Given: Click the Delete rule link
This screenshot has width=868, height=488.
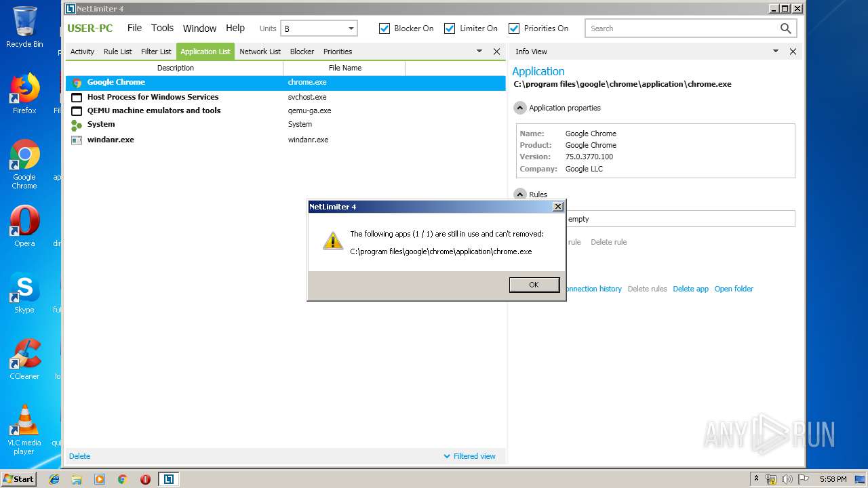Looking at the screenshot, I should point(608,242).
